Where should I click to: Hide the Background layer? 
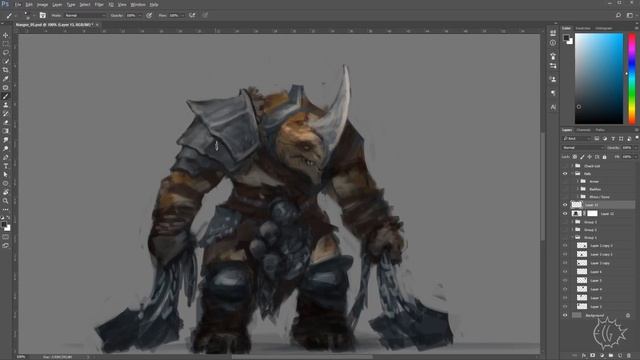point(565,315)
